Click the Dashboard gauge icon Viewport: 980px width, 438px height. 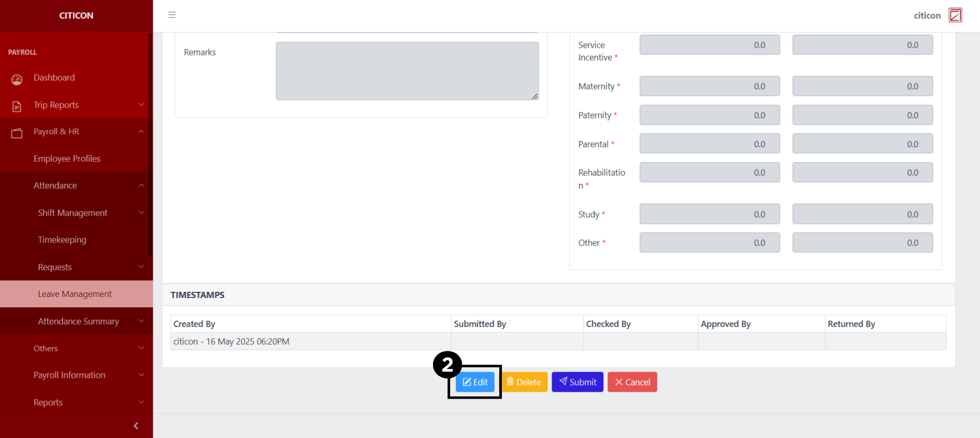click(x=17, y=79)
